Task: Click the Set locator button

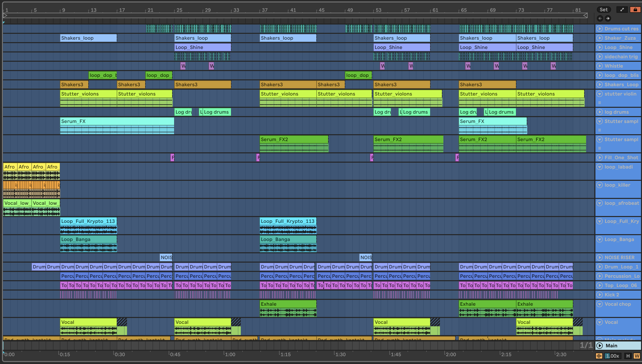Action: pyautogui.click(x=603, y=10)
